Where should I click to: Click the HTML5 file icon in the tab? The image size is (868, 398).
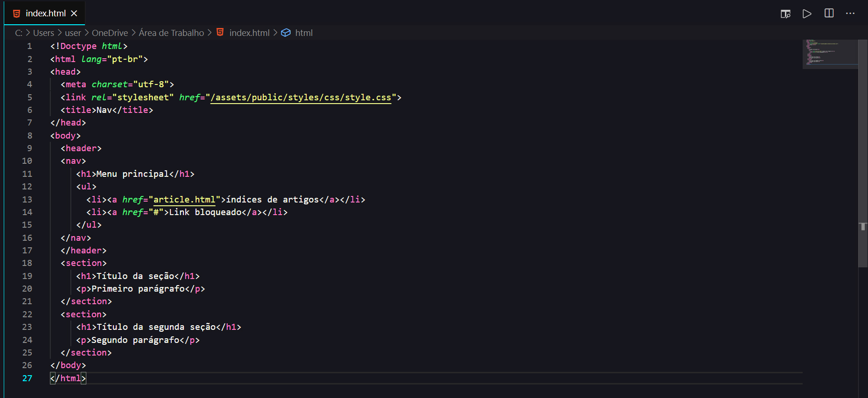[x=17, y=14]
